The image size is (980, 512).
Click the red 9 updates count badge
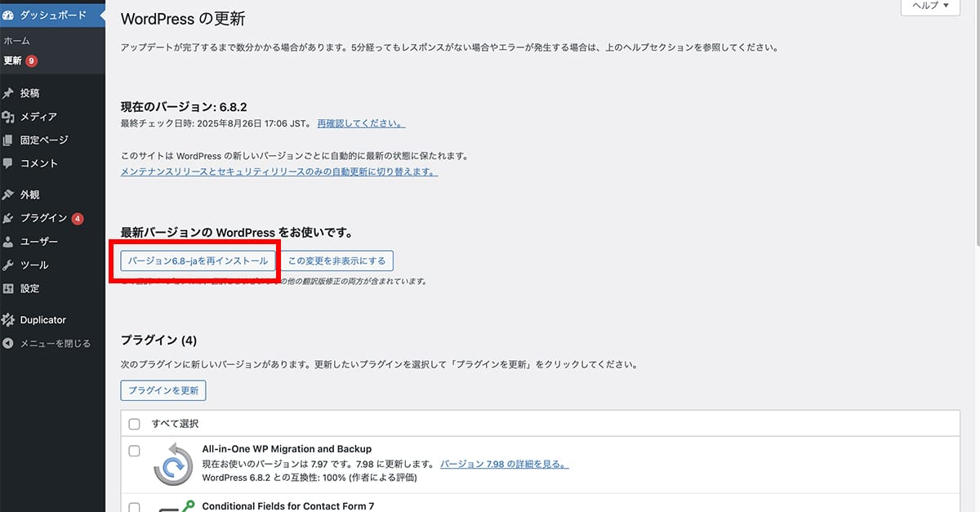[x=31, y=61]
